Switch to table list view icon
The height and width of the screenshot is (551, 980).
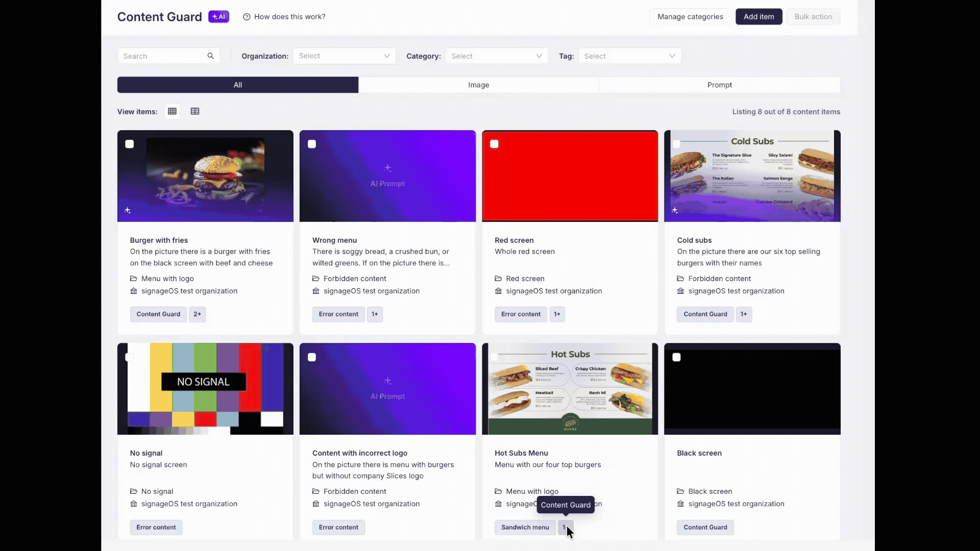click(x=195, y=111)
